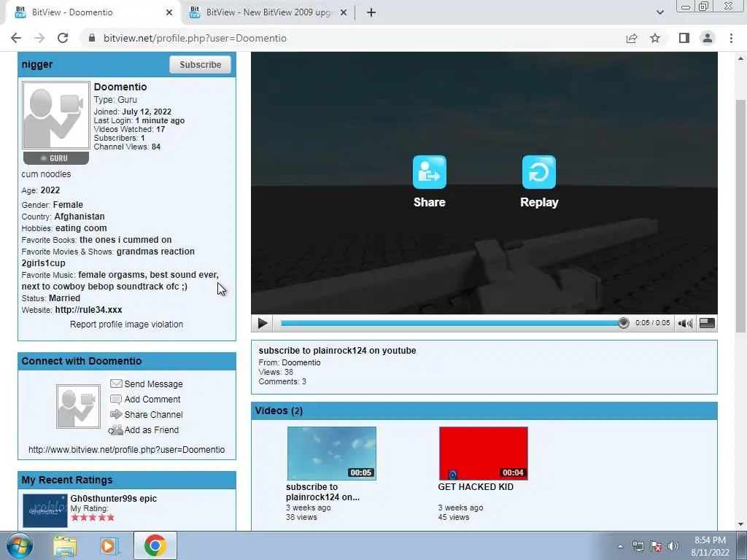
Task: Open the Gh0sthunter99s epic video link
Action: pyautogui.click(x=113, y=499)
